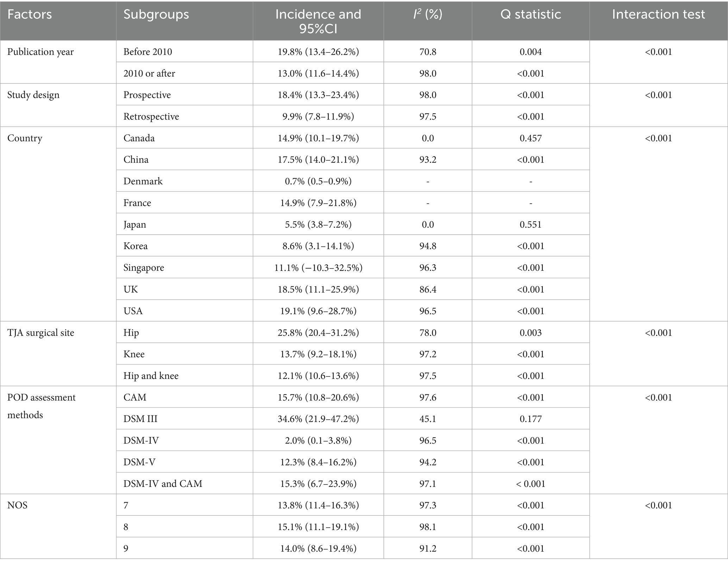The image size is (728, 565).
Task: Select the 0.457 Q statistic value
Action: (x=531, y=138)
